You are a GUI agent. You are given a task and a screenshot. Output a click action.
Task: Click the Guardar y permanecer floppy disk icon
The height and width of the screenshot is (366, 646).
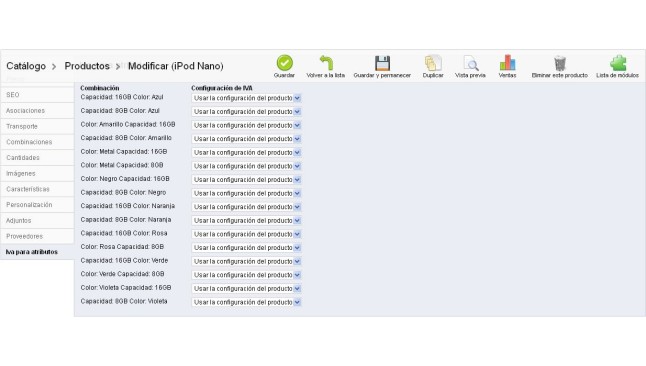click(382, 63)
